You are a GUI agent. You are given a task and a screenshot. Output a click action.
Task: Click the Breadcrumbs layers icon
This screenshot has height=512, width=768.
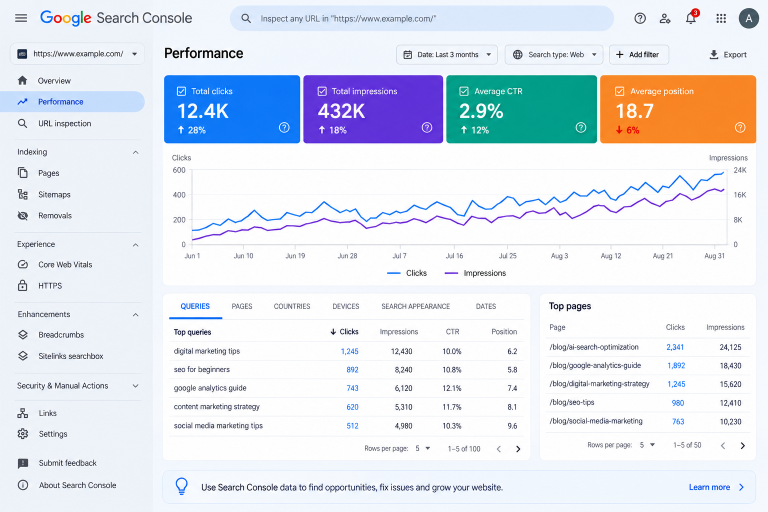click(23, 335)
